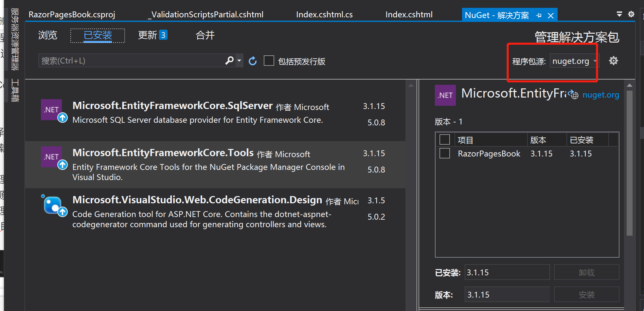
Task: Click the update arrow badge on EntityFrameworkCore.Tools
Action: pos(63,165)
